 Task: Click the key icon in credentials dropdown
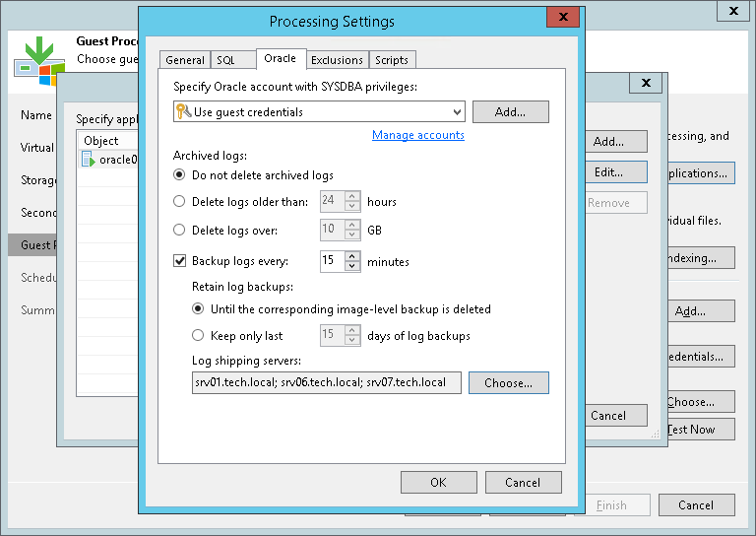183,111
